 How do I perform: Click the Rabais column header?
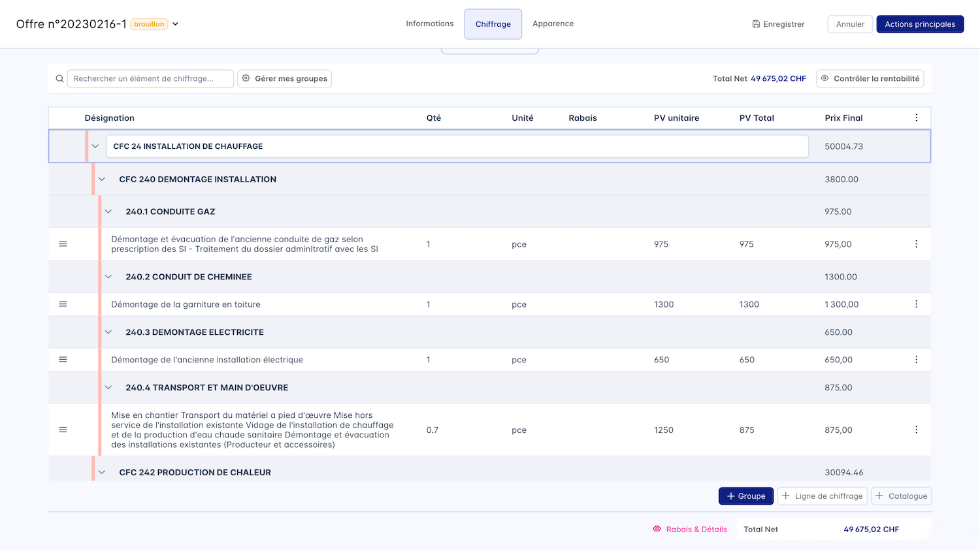(583, 118)
